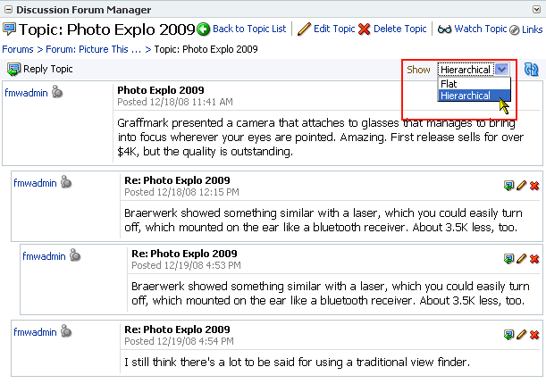The width and height of the screenshot is (546, 392).
Task: Collapse the Discussion Forum Manager panel
Action: (8, 10)
